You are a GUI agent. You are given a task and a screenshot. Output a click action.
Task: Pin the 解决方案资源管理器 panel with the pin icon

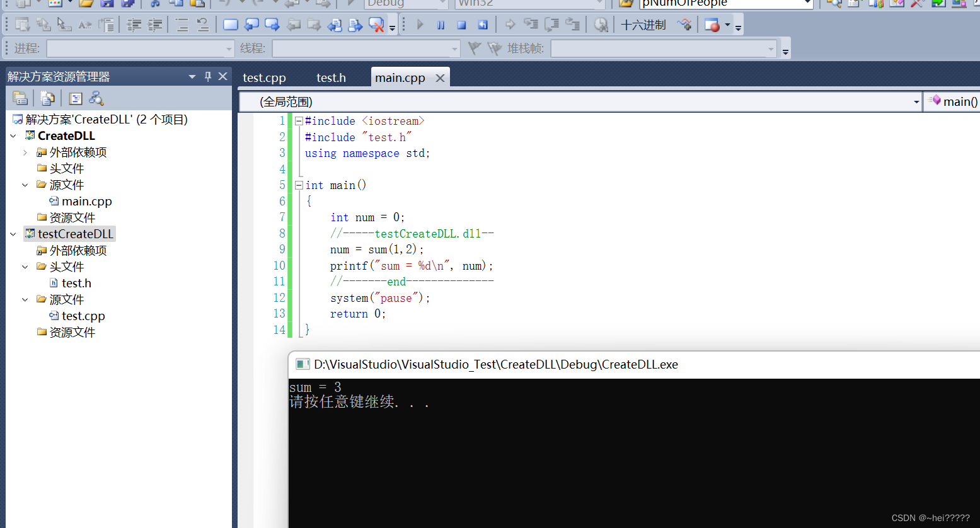coord(207,76)
